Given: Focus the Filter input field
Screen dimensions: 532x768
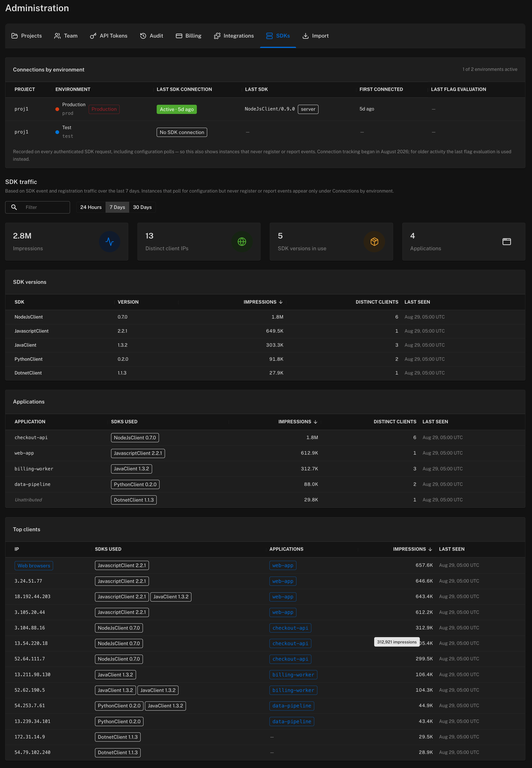Looking at the screenshot, I should pos(38,207).
